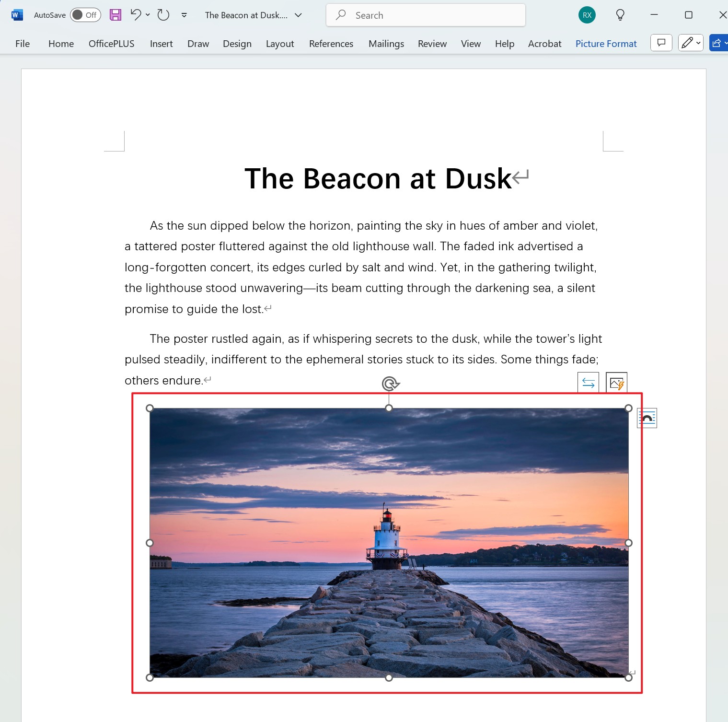The height and width of the screenshot is (722, 728).
Task: Select the Mailings tab
Action: (386, 44)
